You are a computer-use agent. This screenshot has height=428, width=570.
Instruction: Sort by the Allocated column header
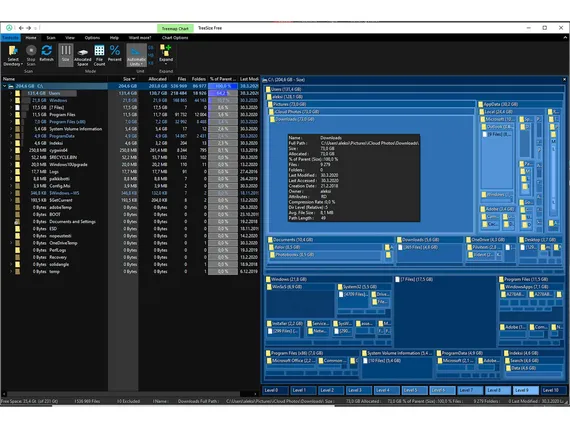point(154,79)
